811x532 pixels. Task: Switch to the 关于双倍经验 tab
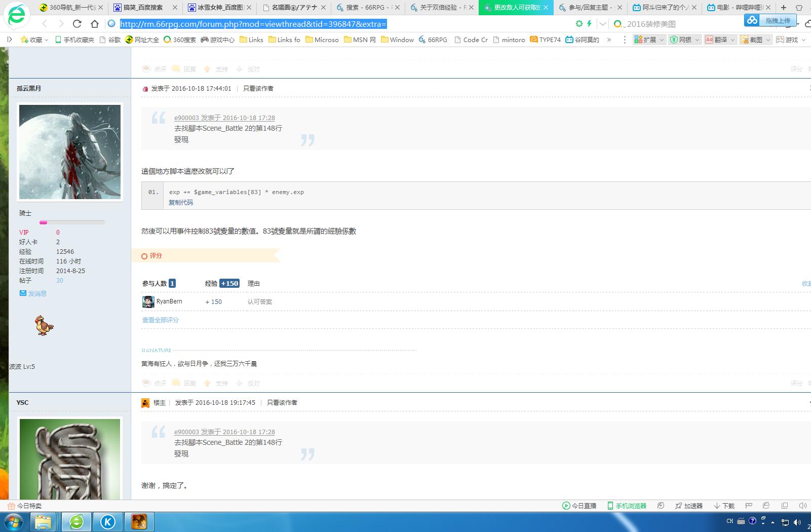point(441,8)
